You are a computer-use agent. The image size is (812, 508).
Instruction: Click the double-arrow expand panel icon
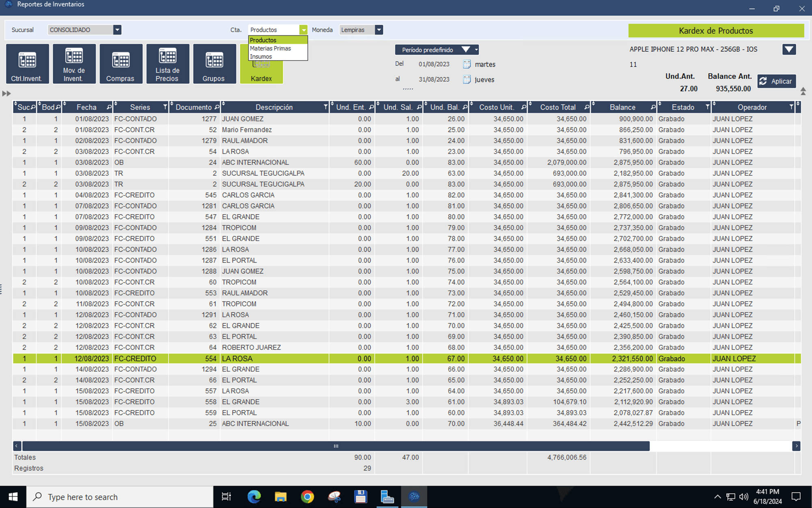[6, 93]
